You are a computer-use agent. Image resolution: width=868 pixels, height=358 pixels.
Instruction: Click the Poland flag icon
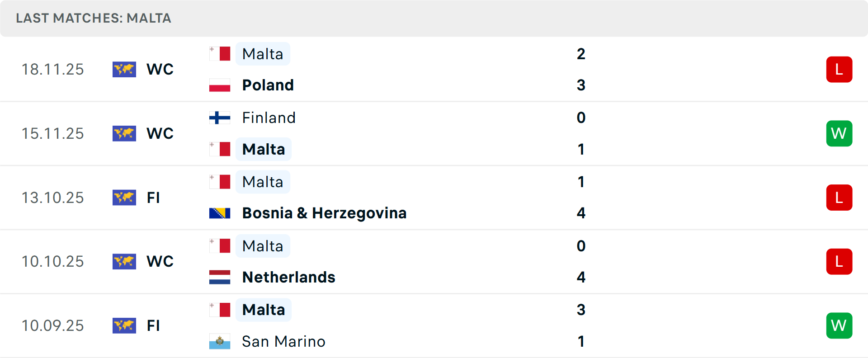(x=220, y=85)
